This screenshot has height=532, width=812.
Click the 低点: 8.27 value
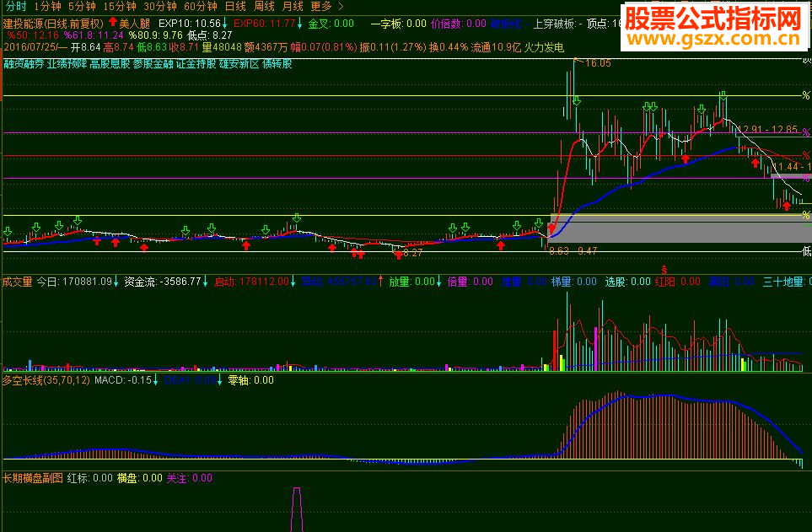[209, 35]
